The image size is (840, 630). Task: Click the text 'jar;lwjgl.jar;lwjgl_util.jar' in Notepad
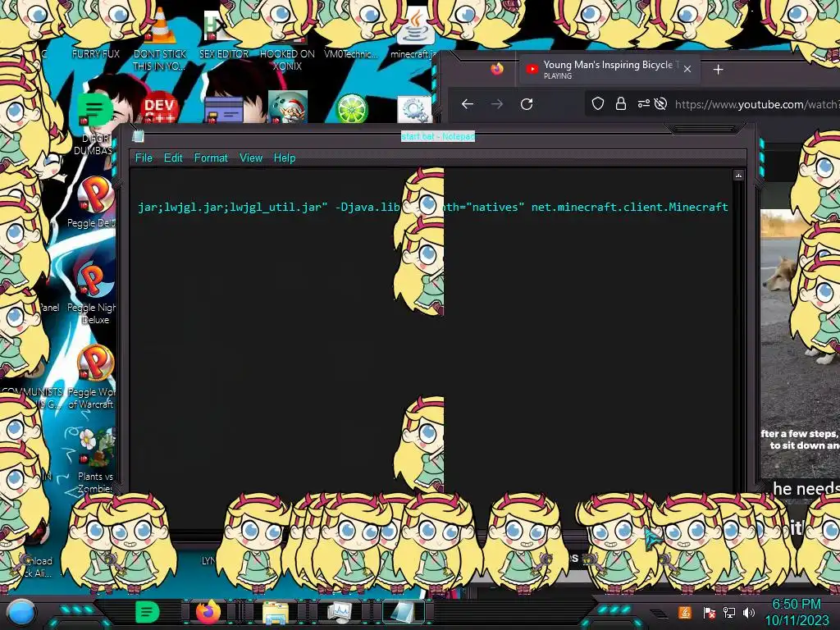[x=232, y=208]
